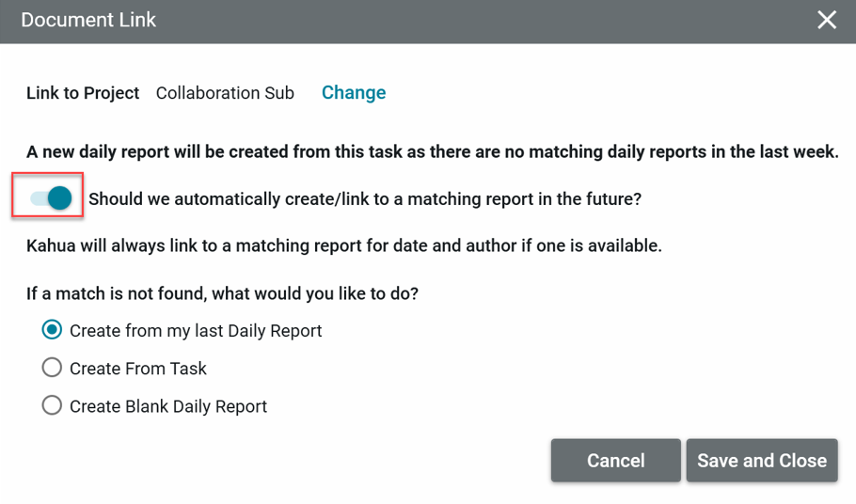Viewport: 856px width, 504px height.
Task: Close the Document Link dialog
Action: tap(827, 20)
